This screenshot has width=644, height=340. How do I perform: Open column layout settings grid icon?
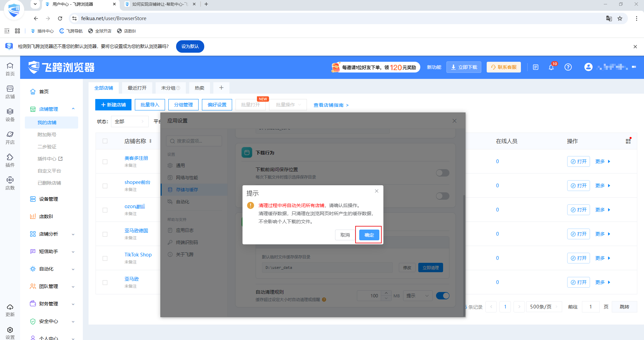coord(628,141)
